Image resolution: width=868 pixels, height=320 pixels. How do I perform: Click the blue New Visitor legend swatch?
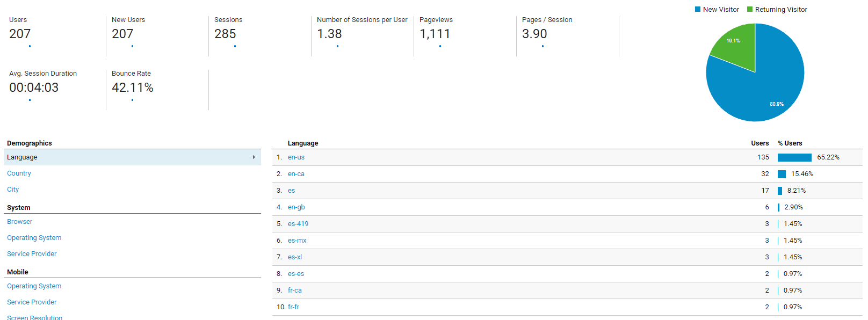point(698,10)
